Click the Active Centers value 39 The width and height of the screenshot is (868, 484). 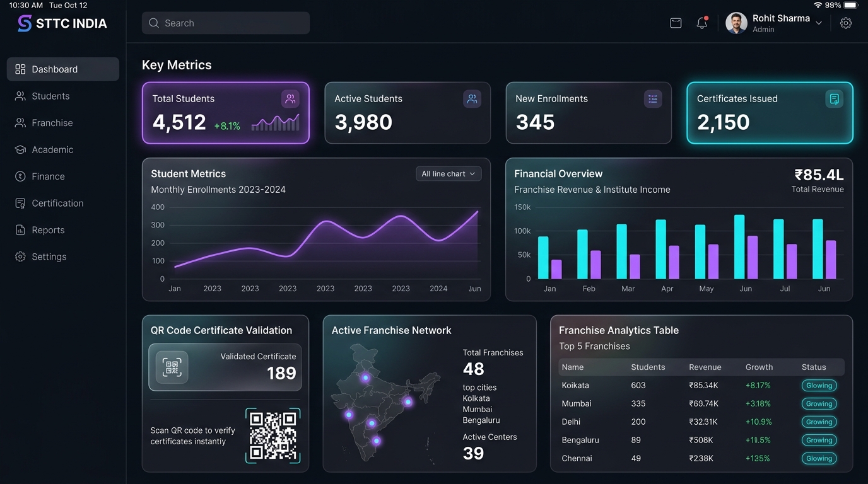pyautogui.click(x=473, y=453)
